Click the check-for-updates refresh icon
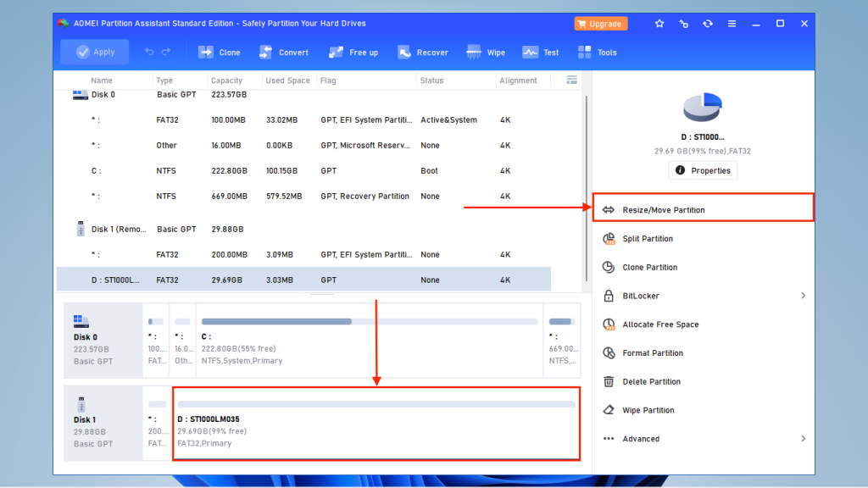 [707, 24]
